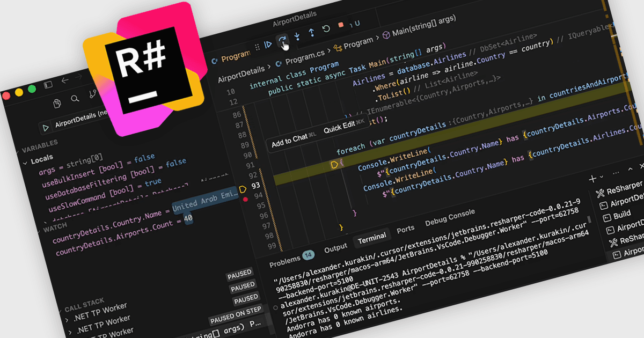Zoom the window with the green button

(32, 89)
